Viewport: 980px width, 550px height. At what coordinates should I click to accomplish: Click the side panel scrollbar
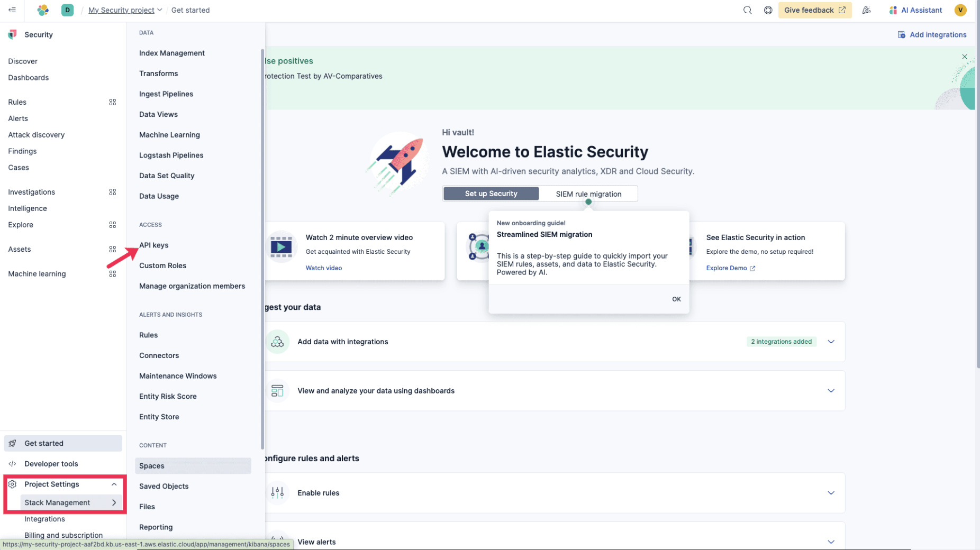[262, 249]
